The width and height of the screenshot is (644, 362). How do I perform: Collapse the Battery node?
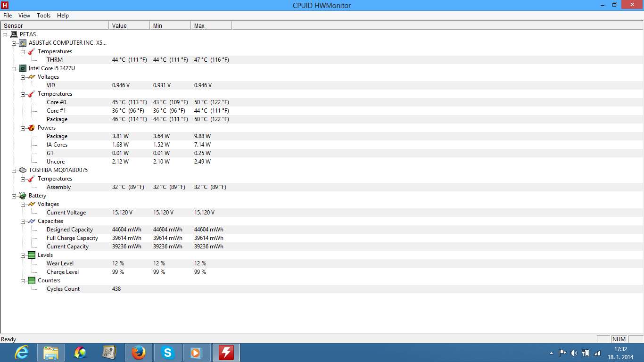[x=14, y=196]
